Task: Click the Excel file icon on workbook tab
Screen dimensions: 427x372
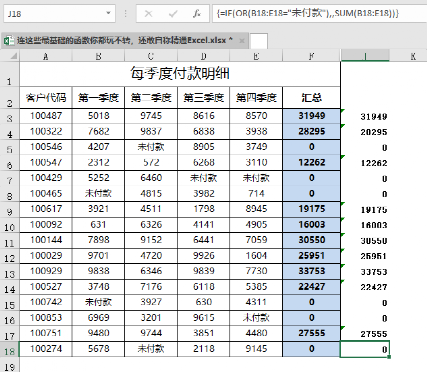Action: 9,41
